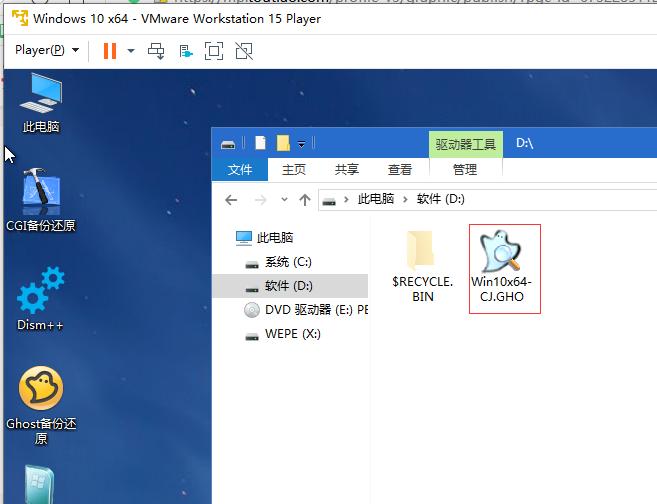Select WEPE (X:) in the navigation tree
This screenshot has height=504, width=657.
pos(283,334)
